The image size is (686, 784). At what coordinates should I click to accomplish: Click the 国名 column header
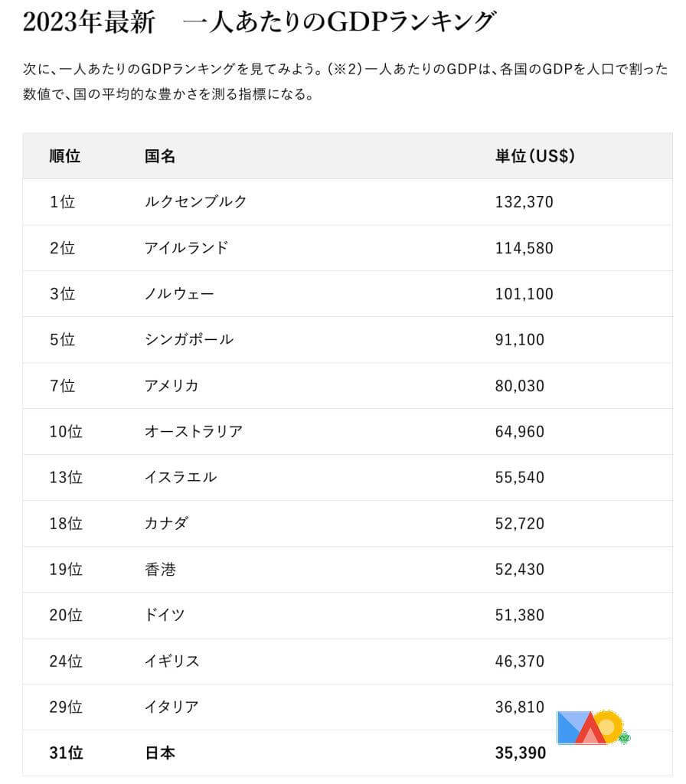[x=160, y=156]
